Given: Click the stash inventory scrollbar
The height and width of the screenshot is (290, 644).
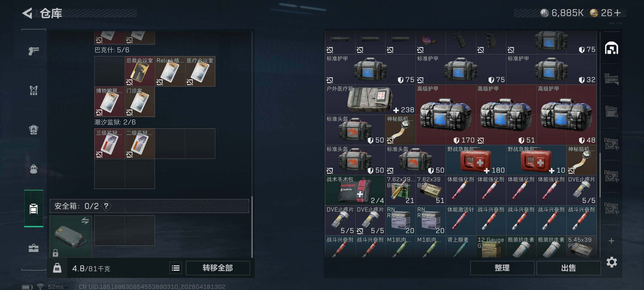Looking at the screenshot, I should click(599, 175).
